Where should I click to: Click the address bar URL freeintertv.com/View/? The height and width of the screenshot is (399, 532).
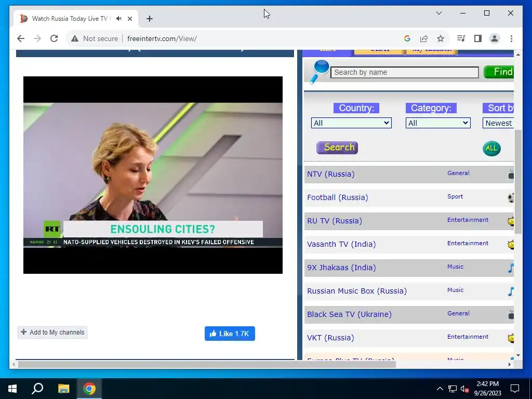[x=162, y=38]
